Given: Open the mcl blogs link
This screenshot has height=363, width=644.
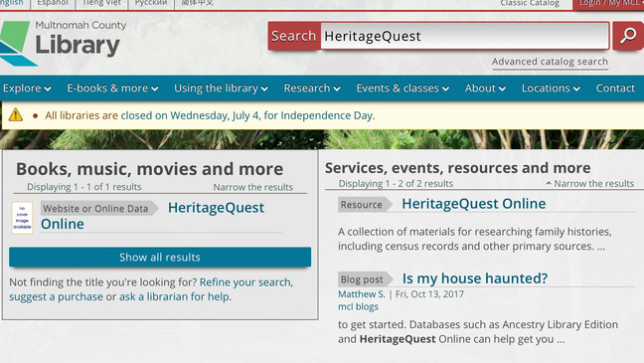Looking at the screenshot, I should pos(358,306).
